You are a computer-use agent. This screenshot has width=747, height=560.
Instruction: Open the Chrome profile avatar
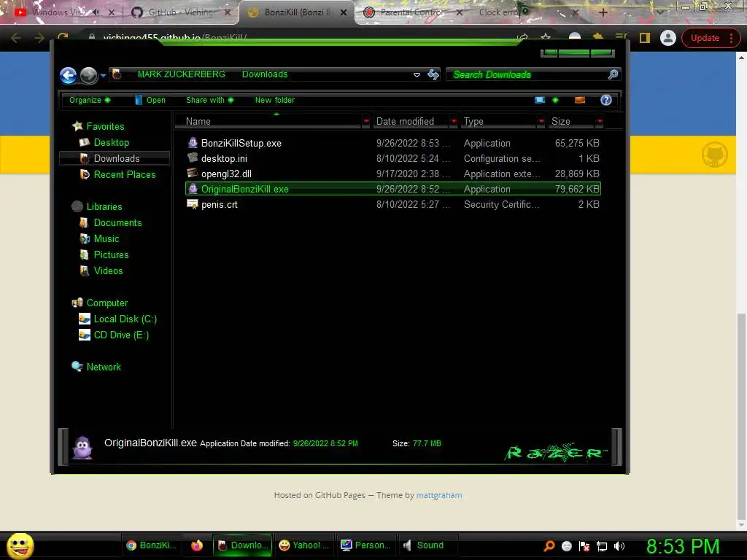point(668,38)
